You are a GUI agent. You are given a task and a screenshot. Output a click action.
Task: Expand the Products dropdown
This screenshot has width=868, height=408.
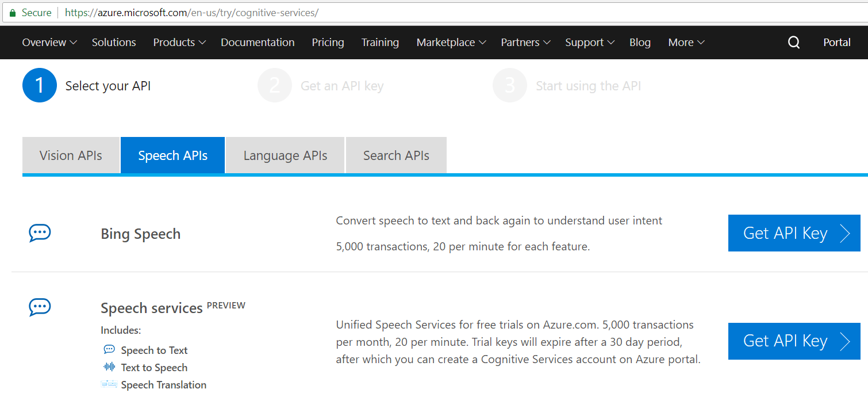[x=179, y=43]
